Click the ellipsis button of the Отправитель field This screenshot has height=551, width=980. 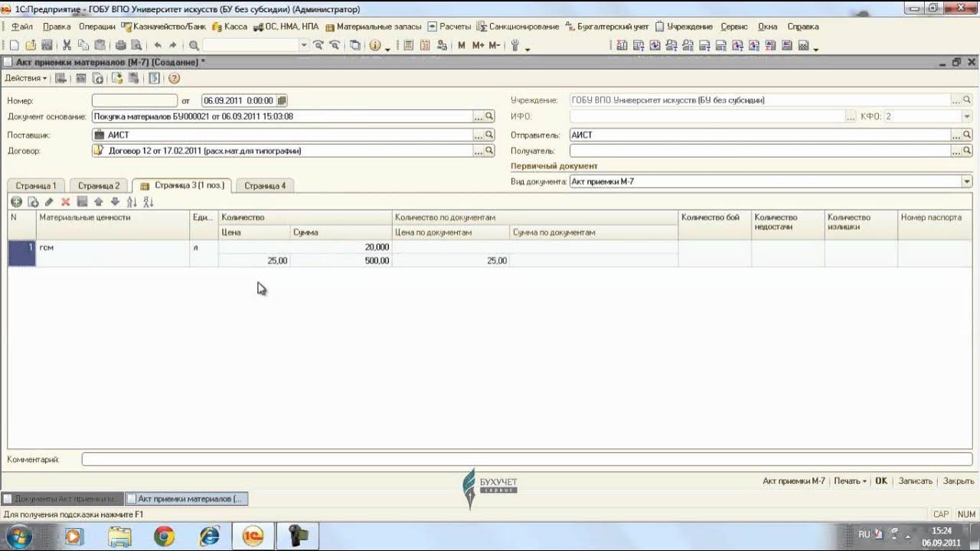point(956,135)
